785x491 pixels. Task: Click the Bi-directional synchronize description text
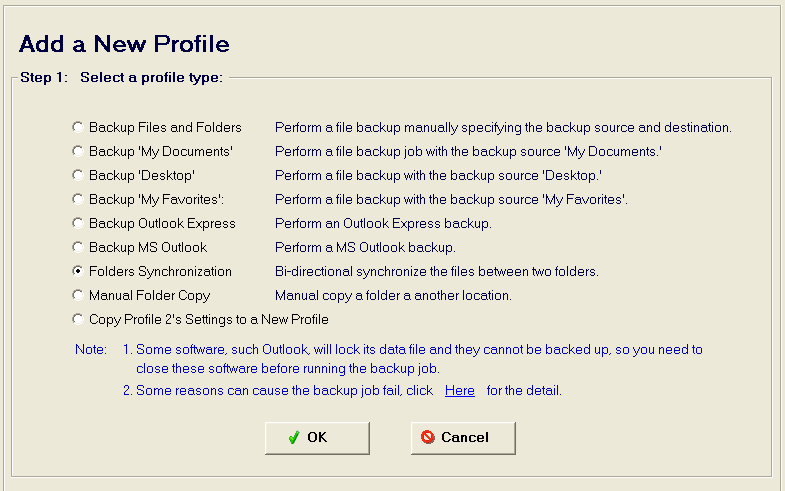click(x=437, y=271)
